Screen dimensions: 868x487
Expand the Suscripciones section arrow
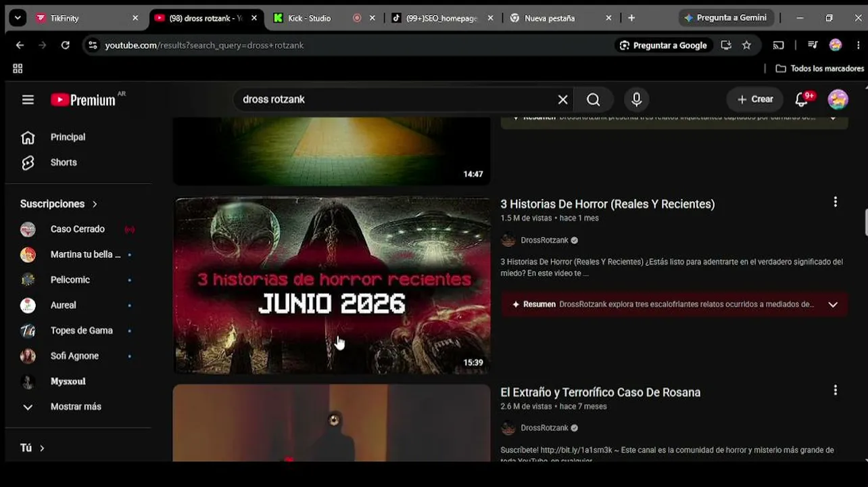[x=95, y=204]
